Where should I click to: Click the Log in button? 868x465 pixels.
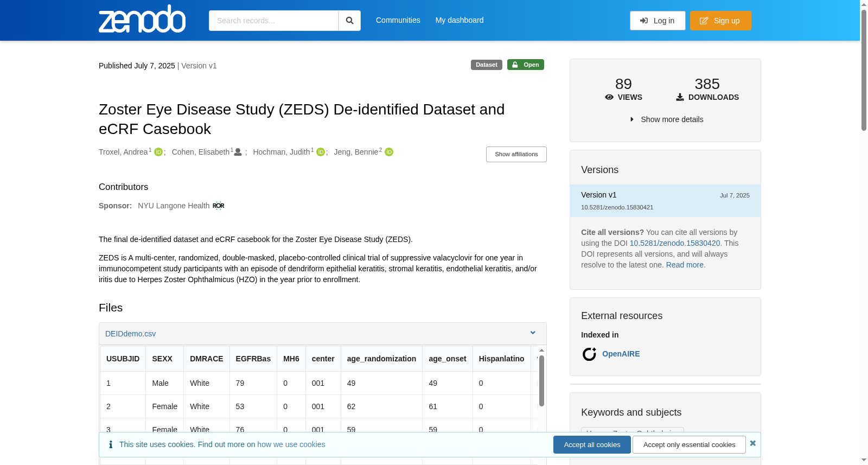pos(658,21)
